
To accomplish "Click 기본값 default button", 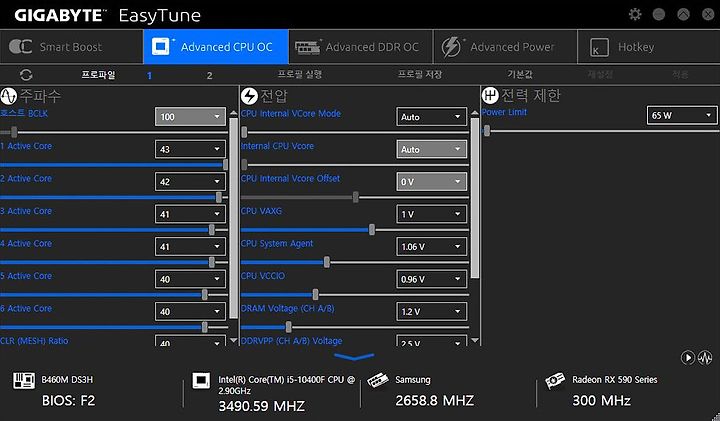I will pyautogui.click(x=520, y=74).
